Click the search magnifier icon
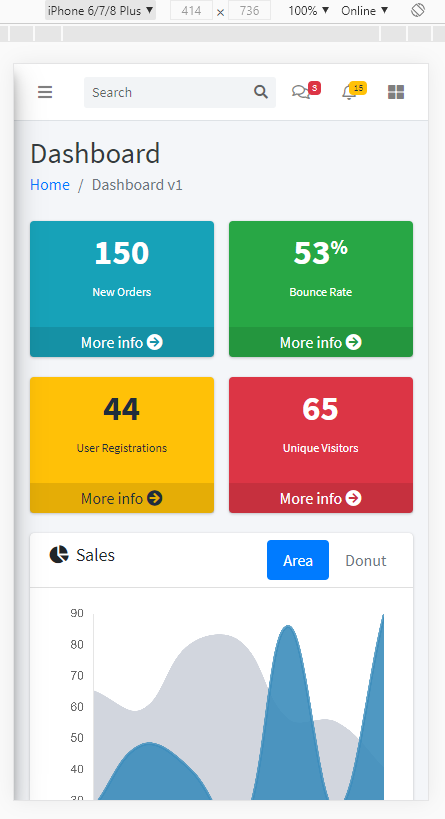This screenshot has width=445, height=819. click(261, 92)
